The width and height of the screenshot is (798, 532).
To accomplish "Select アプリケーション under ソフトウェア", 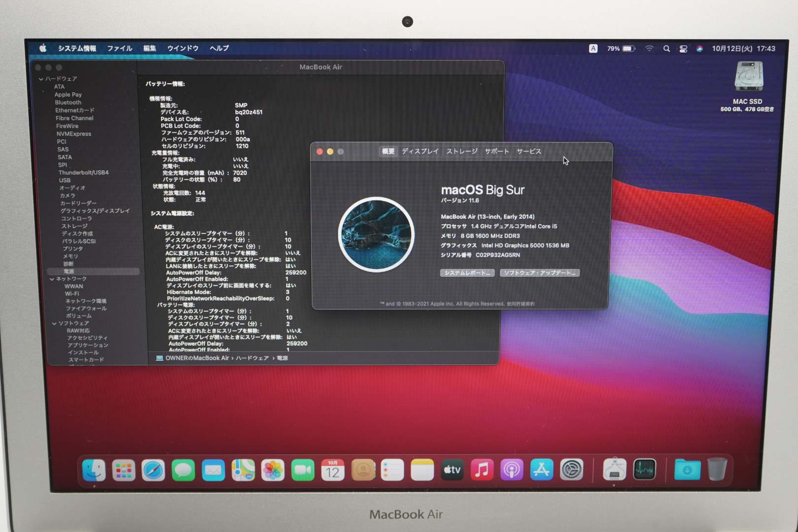I will click(x=88, y=345).
